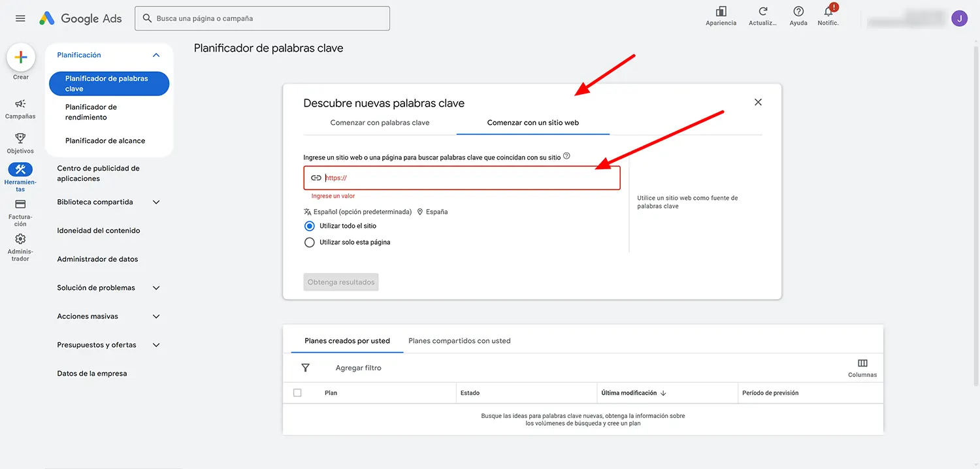Open the Crear plus icon
980x469 pixels.
pyautogui.click(x=20, y=57)
